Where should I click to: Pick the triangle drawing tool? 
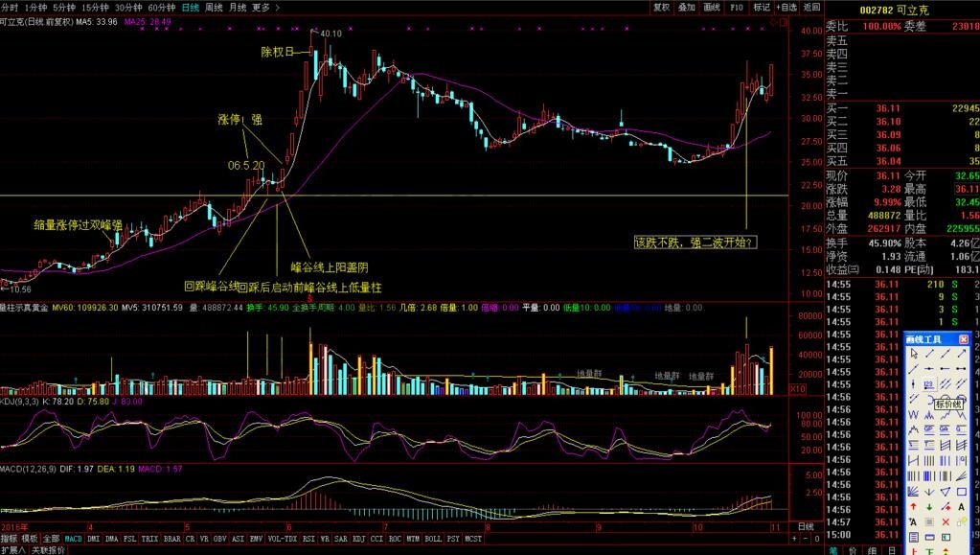946,492
